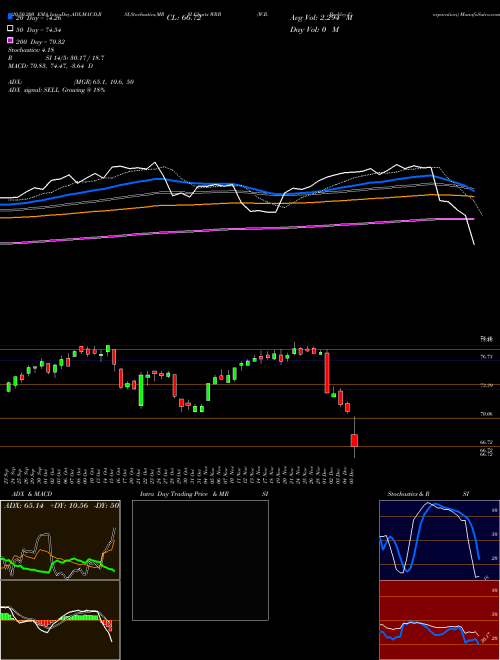Click the blue 20 Day legend swatch
Screen dimensions: 500x660
point(10,17)
